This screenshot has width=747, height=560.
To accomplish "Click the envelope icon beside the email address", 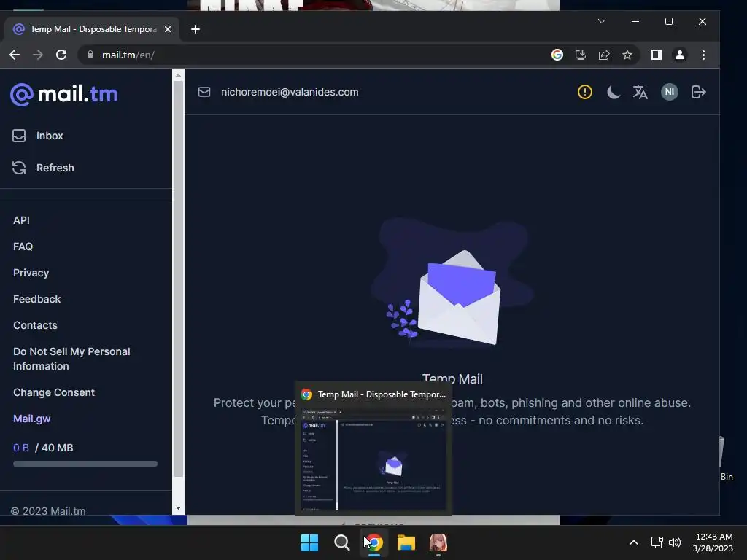I will (204, 92).
